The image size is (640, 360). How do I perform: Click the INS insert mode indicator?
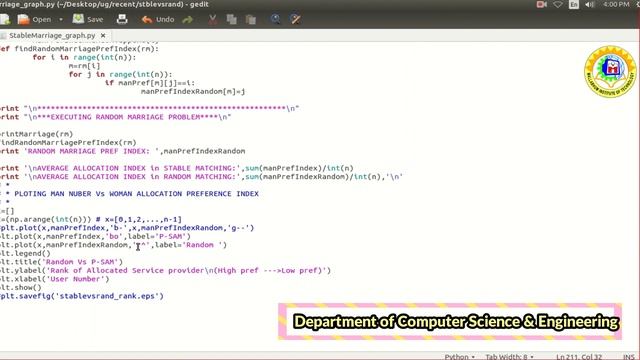629,357
